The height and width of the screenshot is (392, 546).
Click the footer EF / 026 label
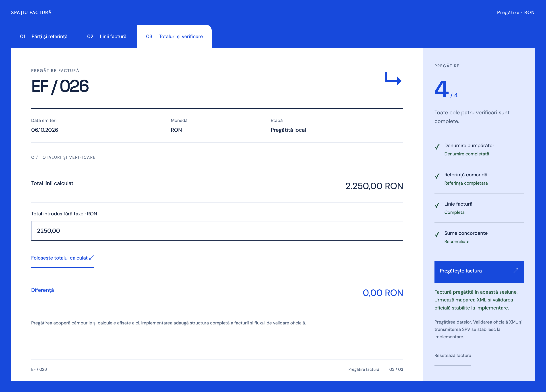[x=39, y=369]
